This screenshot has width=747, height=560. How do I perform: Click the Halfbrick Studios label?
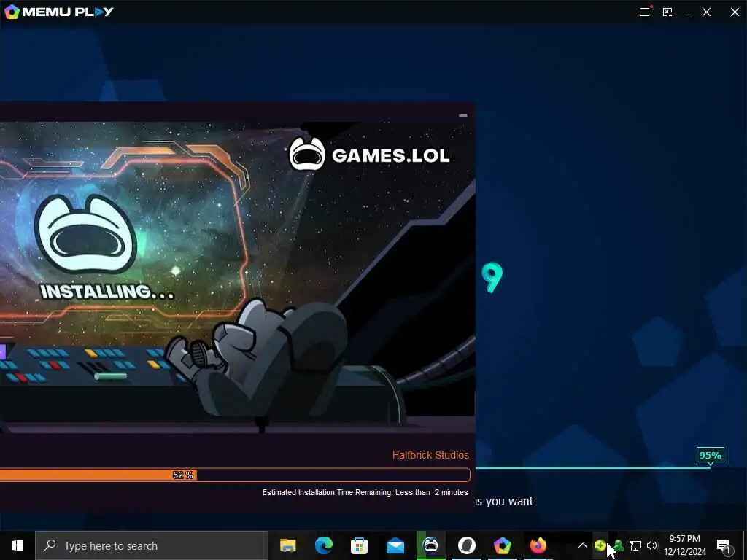click(430, 455)
